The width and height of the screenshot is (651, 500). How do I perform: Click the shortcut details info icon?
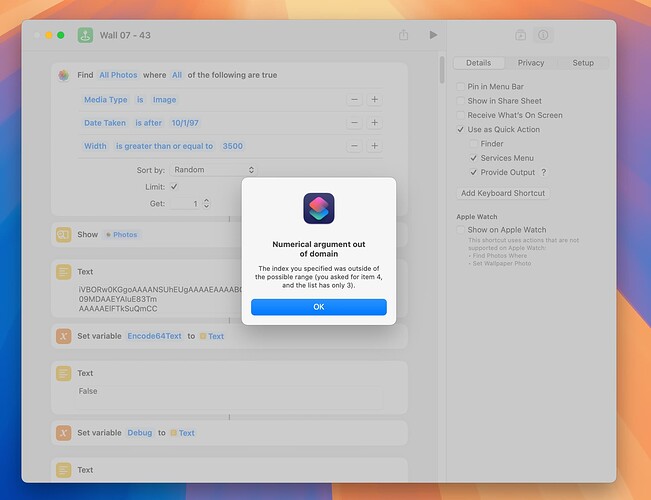[543, 35]
